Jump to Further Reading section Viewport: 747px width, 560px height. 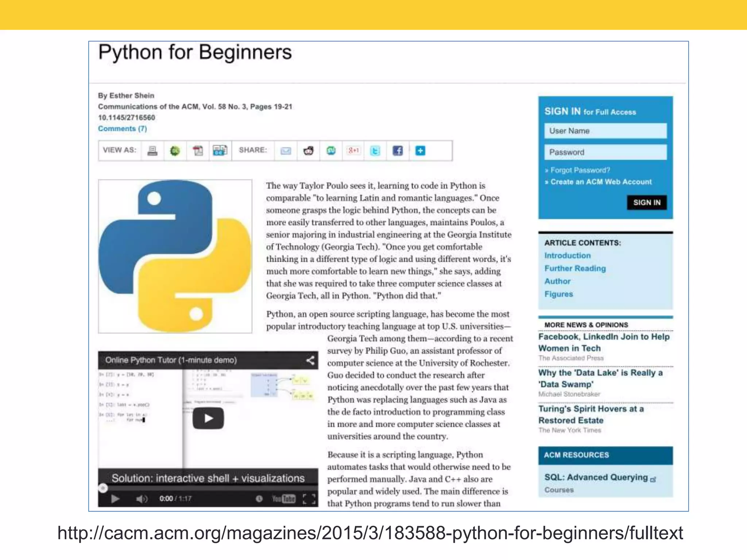(x=575, y=268)
